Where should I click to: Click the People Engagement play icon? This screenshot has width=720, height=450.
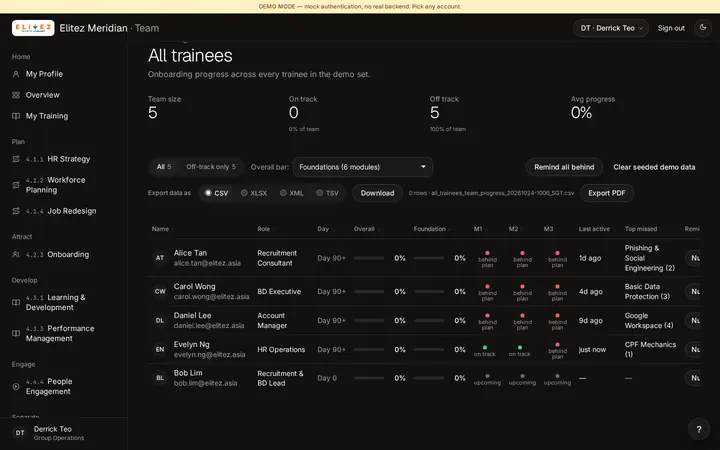point(16,386)
